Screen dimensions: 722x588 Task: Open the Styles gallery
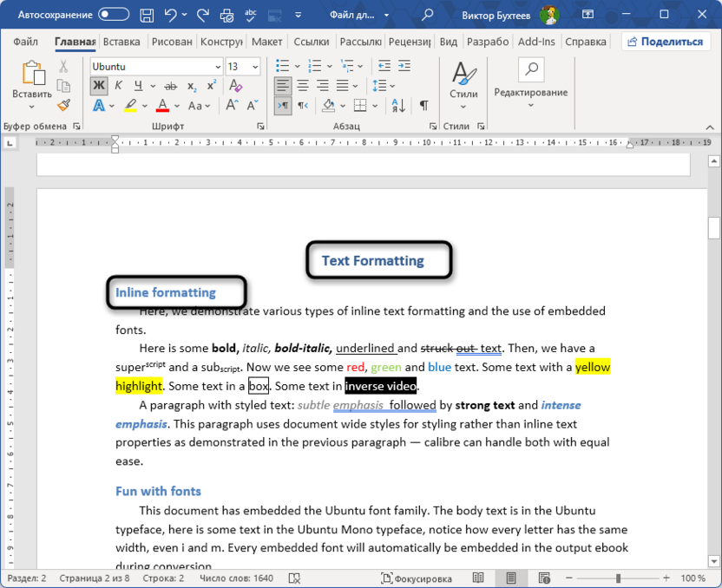coord(463,85)
